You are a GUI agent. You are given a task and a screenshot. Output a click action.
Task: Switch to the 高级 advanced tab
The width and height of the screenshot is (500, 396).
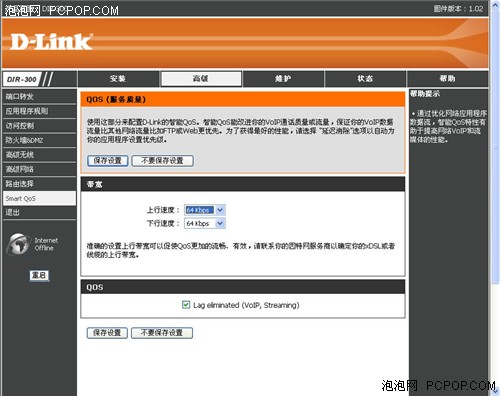coord(201,79)
